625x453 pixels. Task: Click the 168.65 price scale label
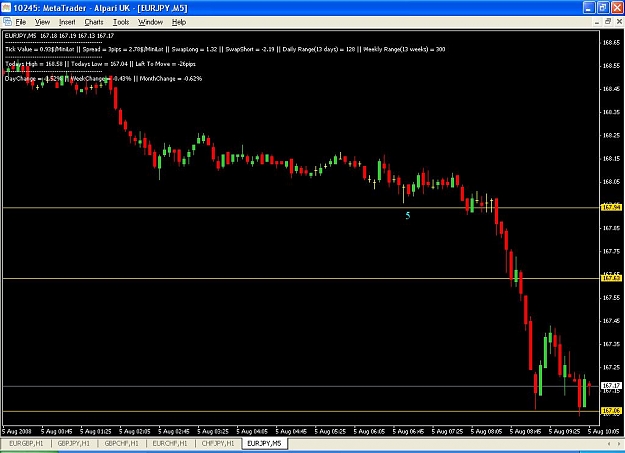[x=611, y=43]
